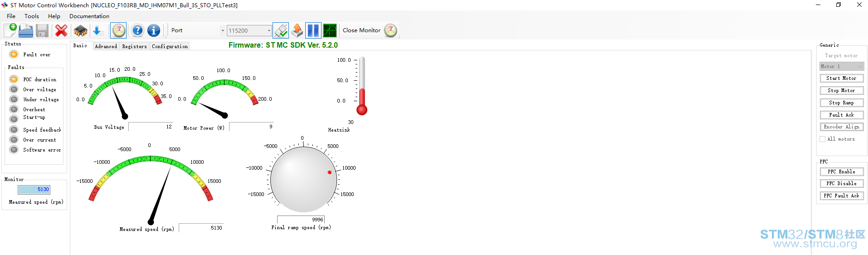The height and width of the screenshot is (255, 868).
Task: Click the Firmware ST MC SDK version text
Action: [283, 45]
